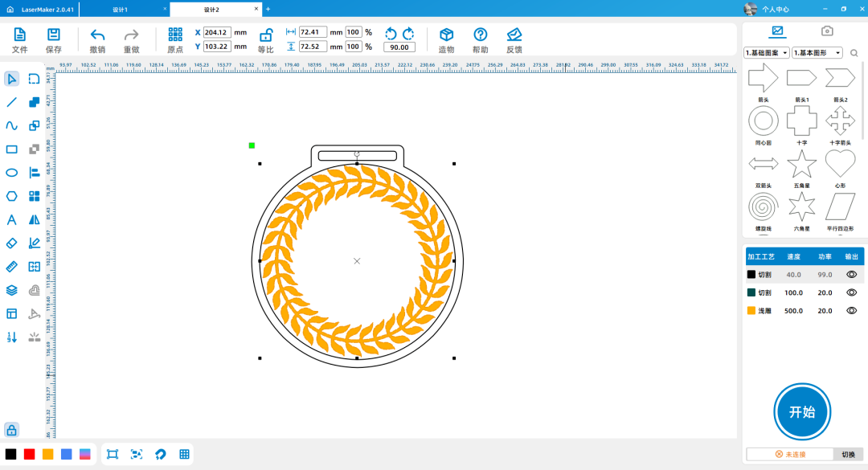Toggle the 等比 aspect ratio lock
The image size is (868, 470).
[265, 35]
